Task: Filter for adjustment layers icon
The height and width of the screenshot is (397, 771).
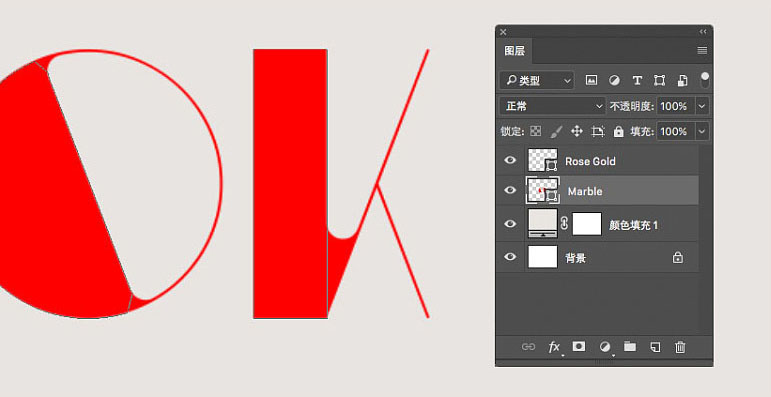Action: pos(614,81)
